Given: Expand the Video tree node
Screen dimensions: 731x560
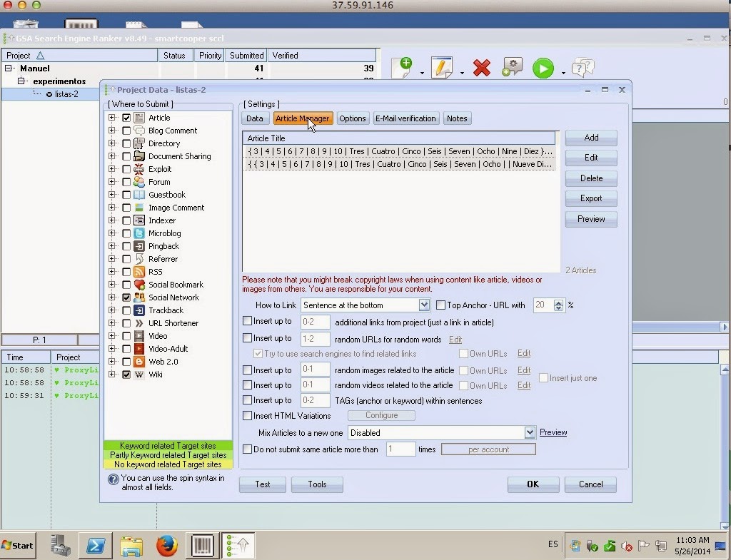Looking at the screenshot, I should pos(112,336).
